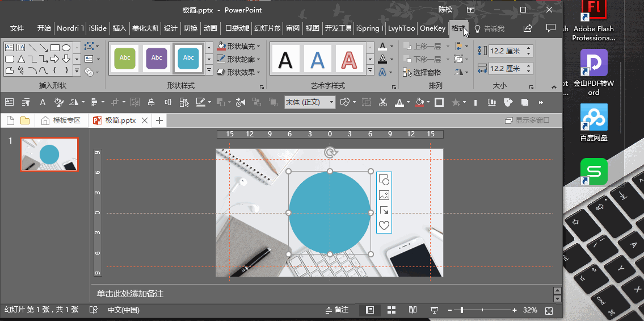Select the down arrow shape in the shapes gallery

tap(66, 59)
